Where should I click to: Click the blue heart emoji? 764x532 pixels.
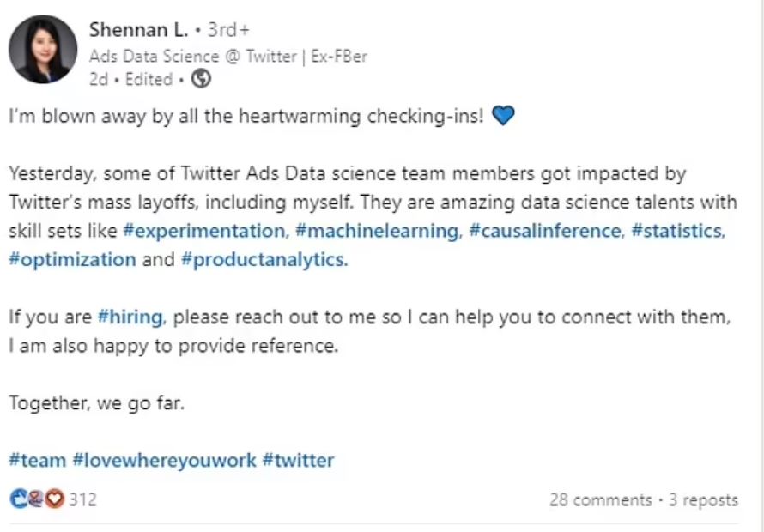[503, 116]
